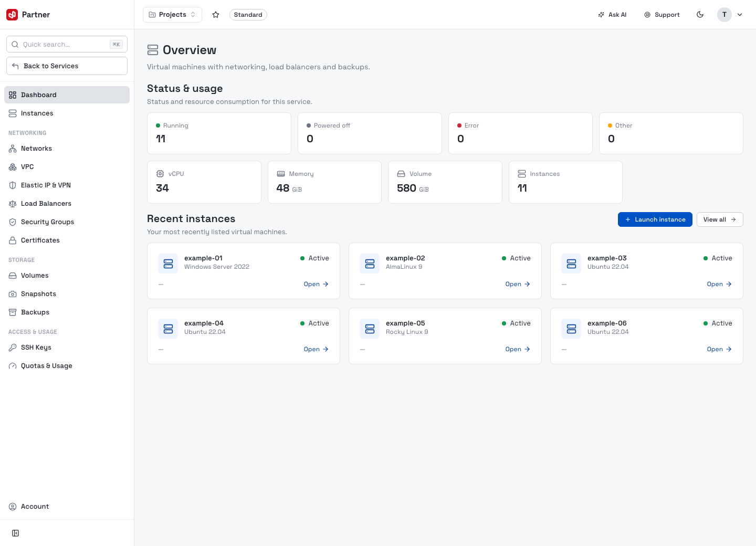Open example-02 via its Open link
The height and width of the screenshot is (546, 756).
coord(518,284)
